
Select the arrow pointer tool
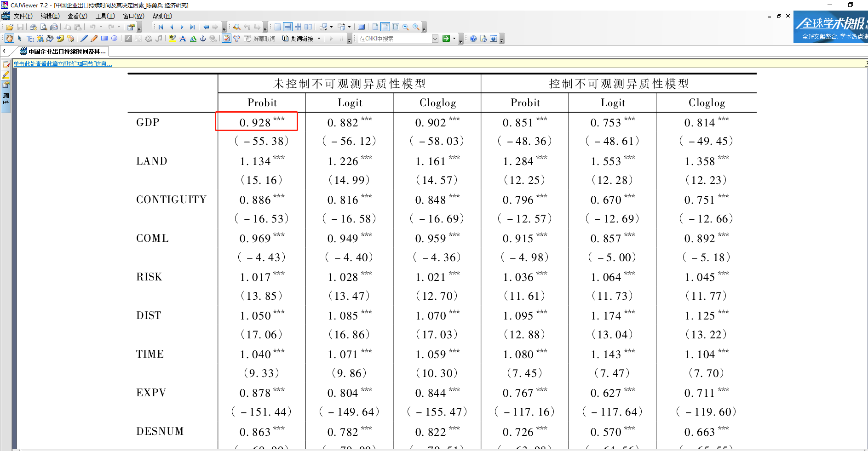tap(19, 39)
